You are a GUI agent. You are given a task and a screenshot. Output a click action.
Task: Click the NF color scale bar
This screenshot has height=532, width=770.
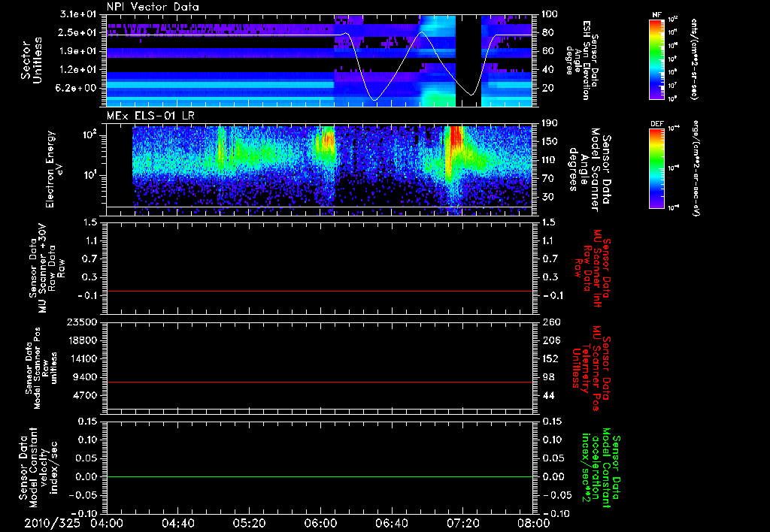tap(657, 59)
